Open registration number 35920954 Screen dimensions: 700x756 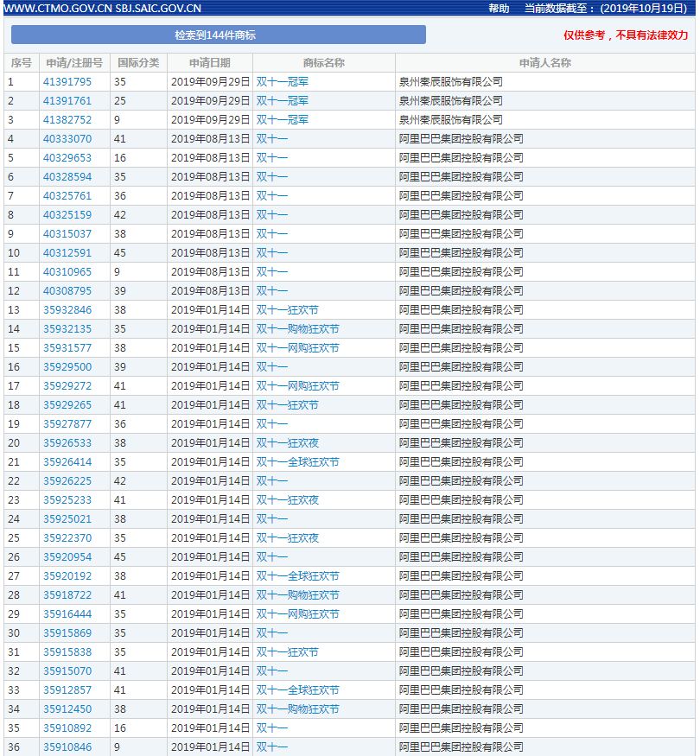(67, 557)
